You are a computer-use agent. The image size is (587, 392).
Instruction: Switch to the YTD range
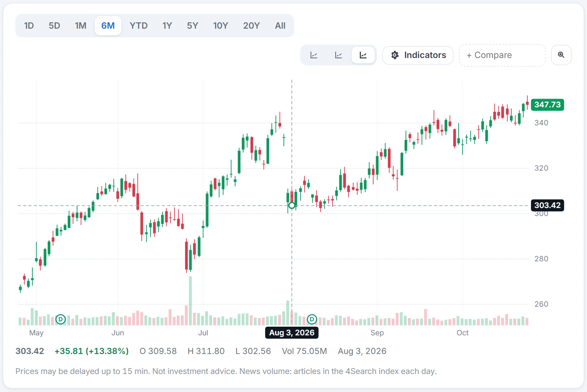click(139, 26)
